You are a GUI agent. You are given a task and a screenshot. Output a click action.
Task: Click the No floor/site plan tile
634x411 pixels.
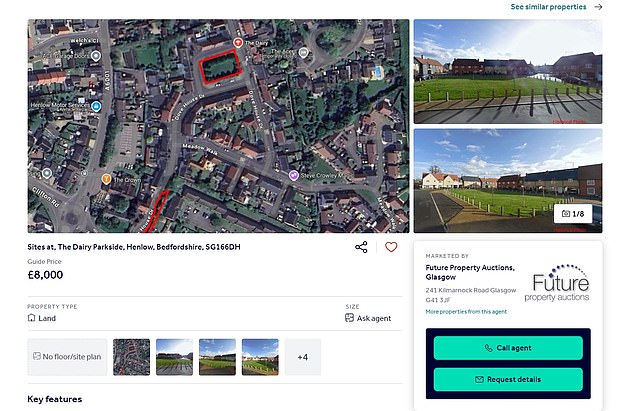point(67,357)
